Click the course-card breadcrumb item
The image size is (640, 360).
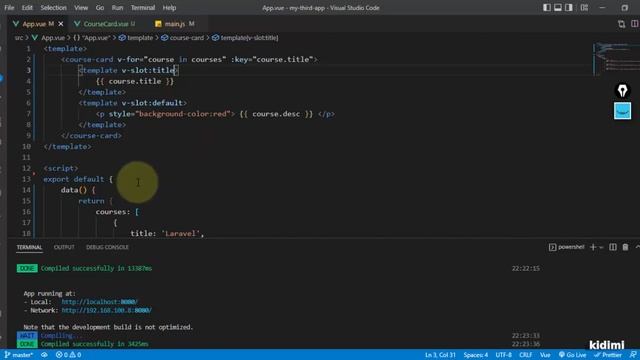[182, 38]
